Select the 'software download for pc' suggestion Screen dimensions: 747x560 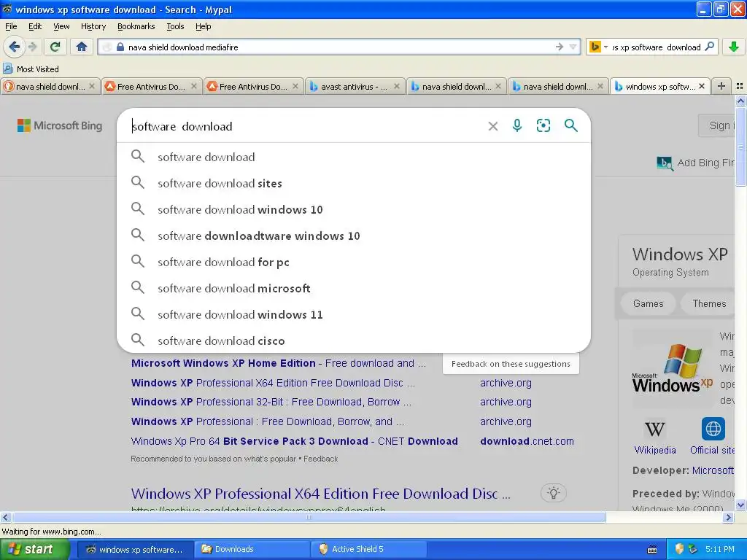click(354, 262)
